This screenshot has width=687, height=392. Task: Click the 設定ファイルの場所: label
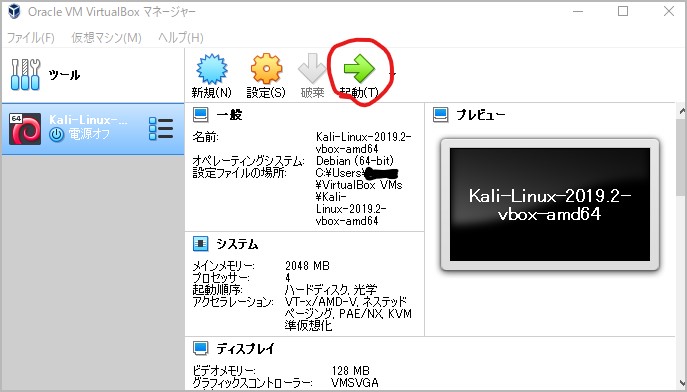[239, 173]
